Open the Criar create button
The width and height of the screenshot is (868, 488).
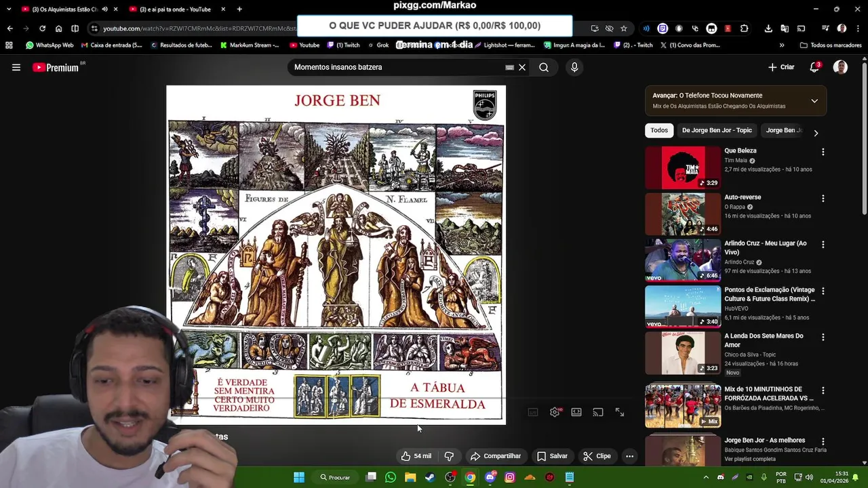tap(781, 67)
